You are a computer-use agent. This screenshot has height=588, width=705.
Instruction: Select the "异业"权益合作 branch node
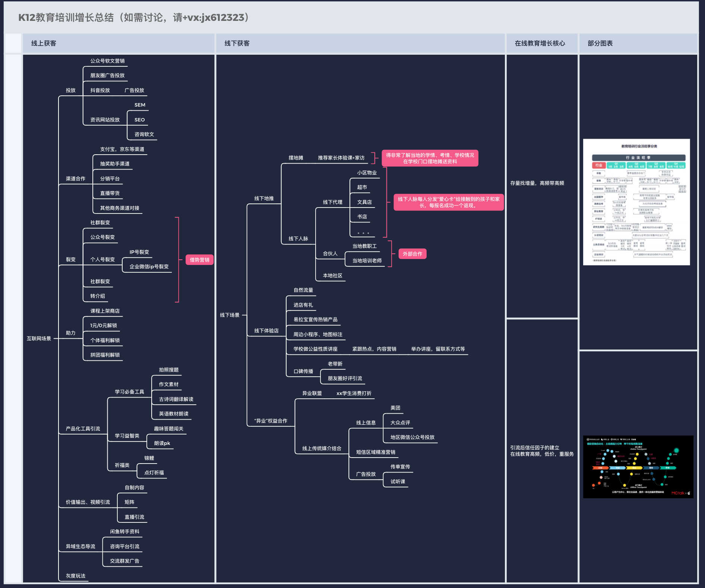point(271,421)
